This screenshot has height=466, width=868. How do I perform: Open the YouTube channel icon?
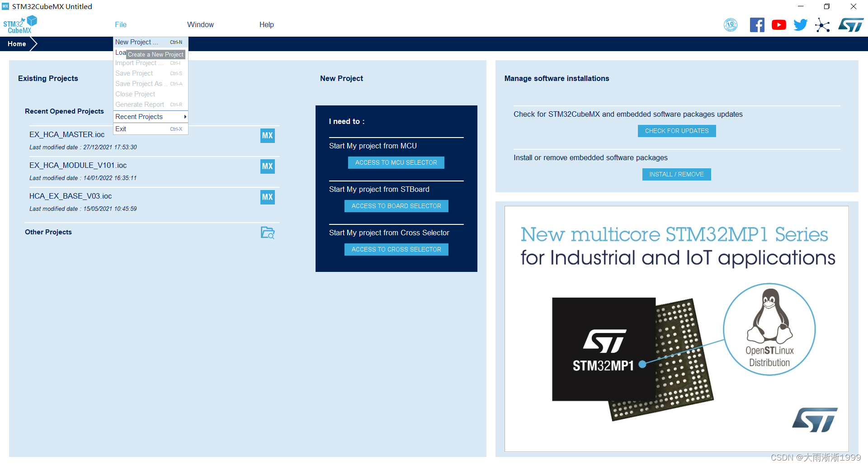778,25
